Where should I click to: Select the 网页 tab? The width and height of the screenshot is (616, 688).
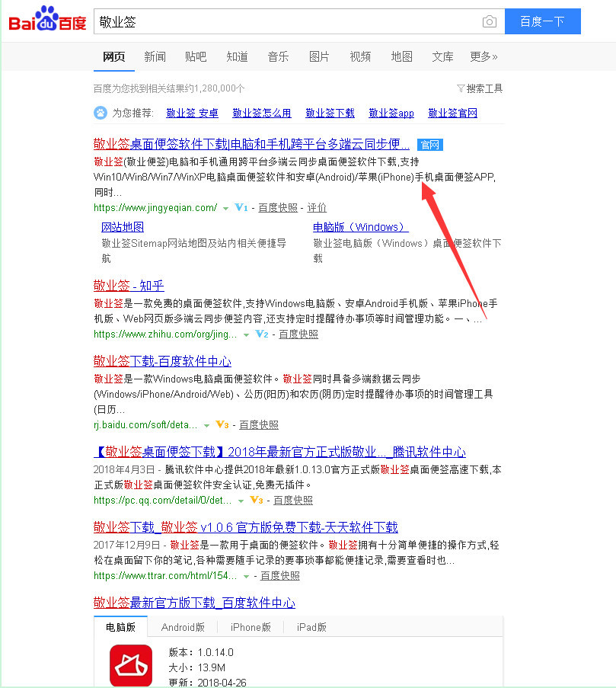114,56
